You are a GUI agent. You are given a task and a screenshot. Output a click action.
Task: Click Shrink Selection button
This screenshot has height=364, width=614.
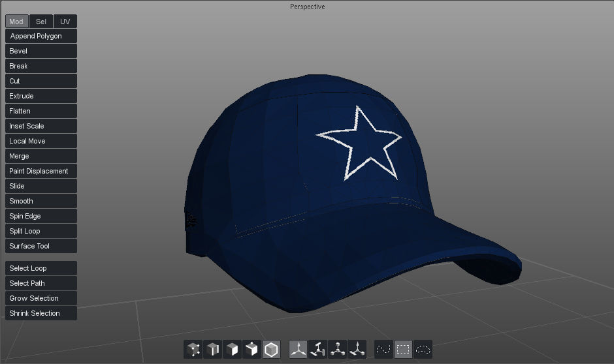(41, 313)
